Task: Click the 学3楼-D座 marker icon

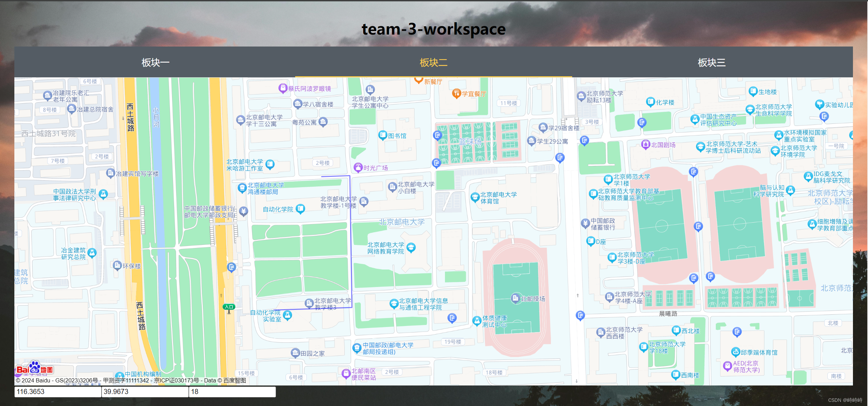Action: (612, 258)
